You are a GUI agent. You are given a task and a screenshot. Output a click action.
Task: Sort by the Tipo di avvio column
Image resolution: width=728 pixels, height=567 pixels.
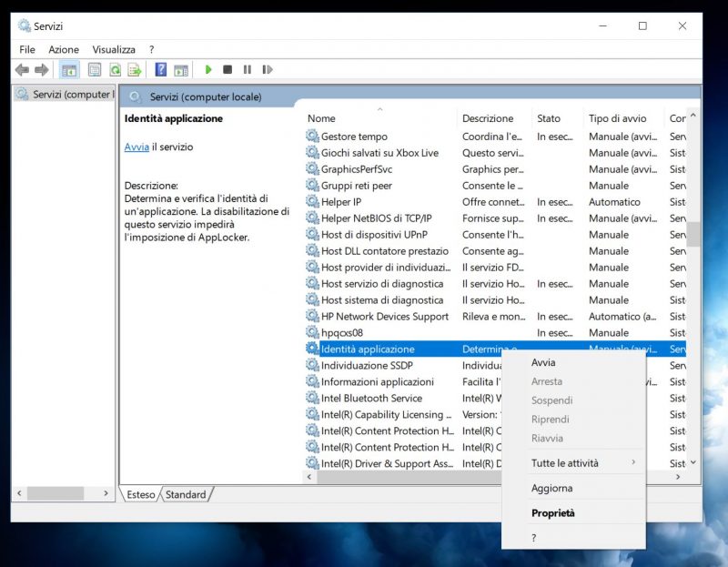tap(617, 118)
